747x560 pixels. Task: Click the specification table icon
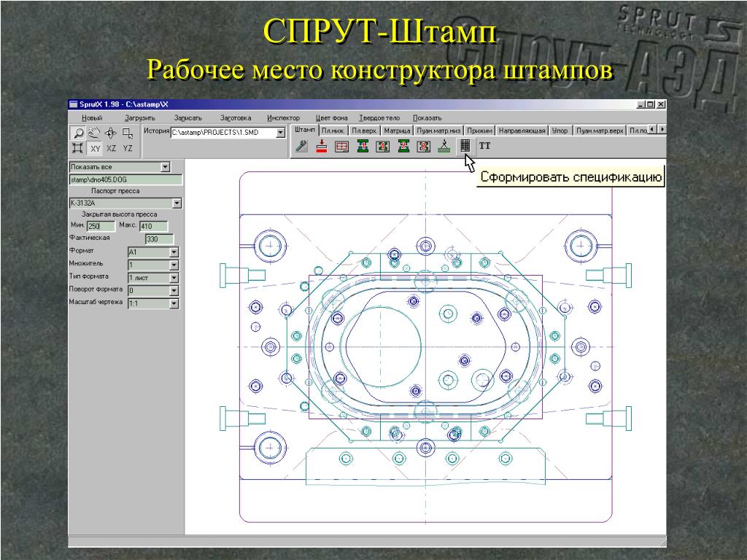tap(465, 146)
